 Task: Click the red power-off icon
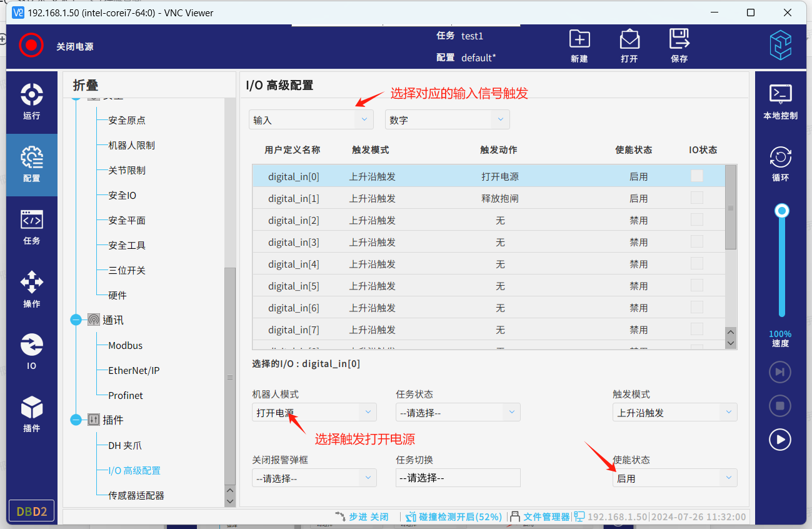[31, 46]
